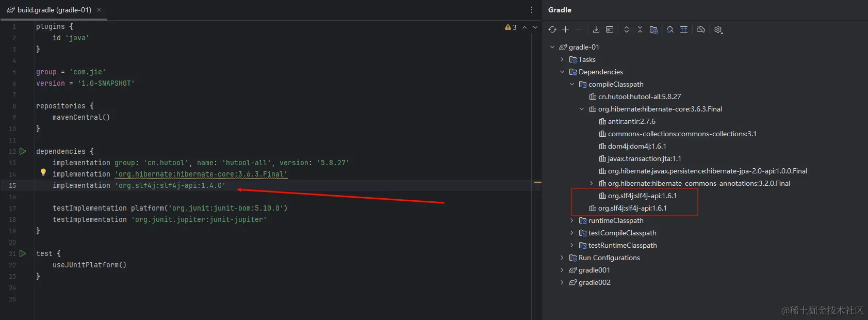Select the Dependencies folder label
Viewport: 868px width, 320px height.
point(601,72)
